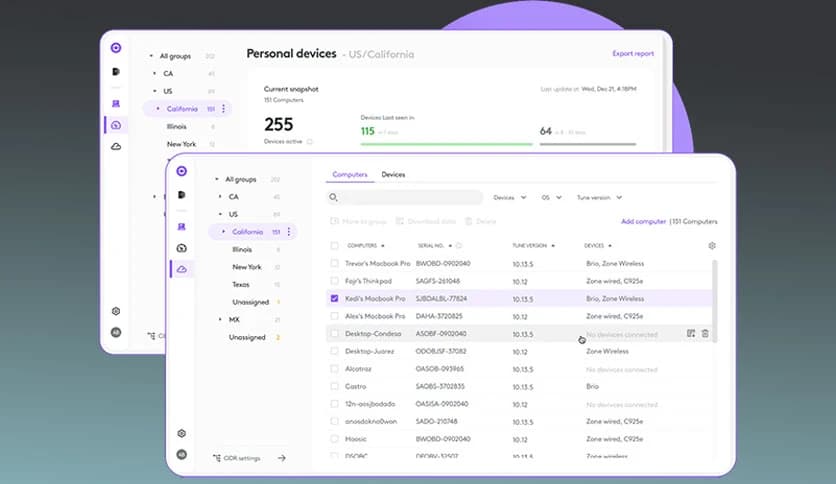
Task: Open table column settings gear icon
Action: 712,245
